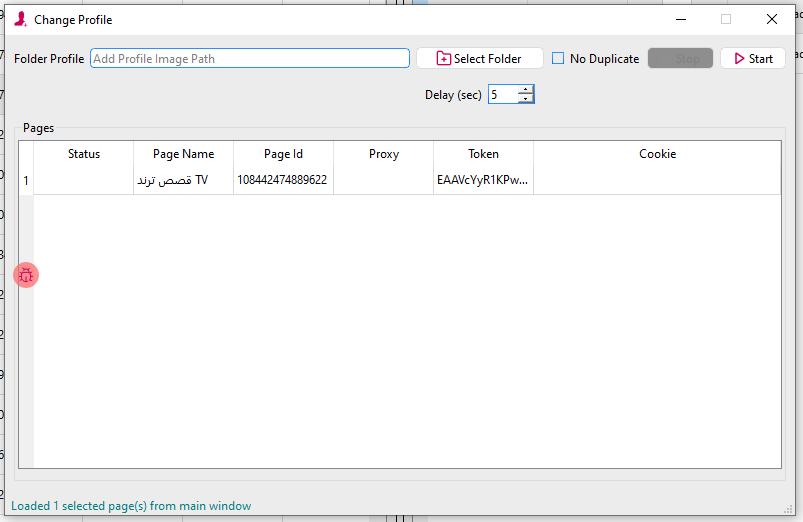Viewport: 803px width, 522px height.
Task: Click the Proxy column header
Action: click(x=384, y=154)
